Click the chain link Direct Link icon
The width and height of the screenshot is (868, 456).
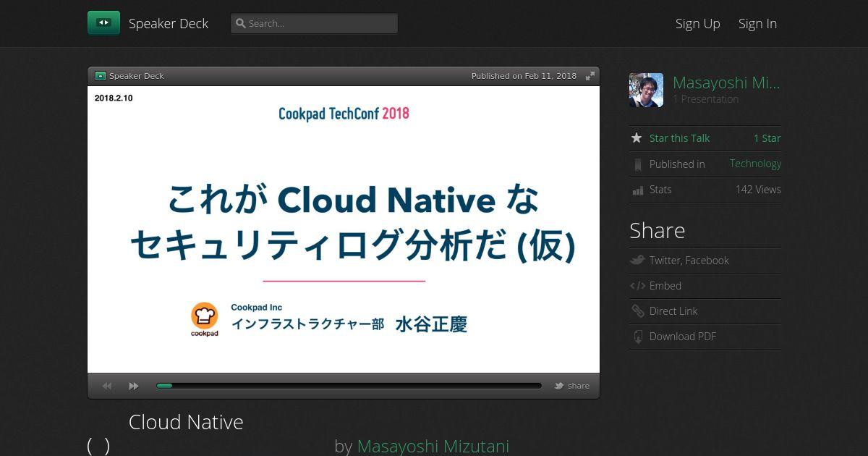pos(637,311)
